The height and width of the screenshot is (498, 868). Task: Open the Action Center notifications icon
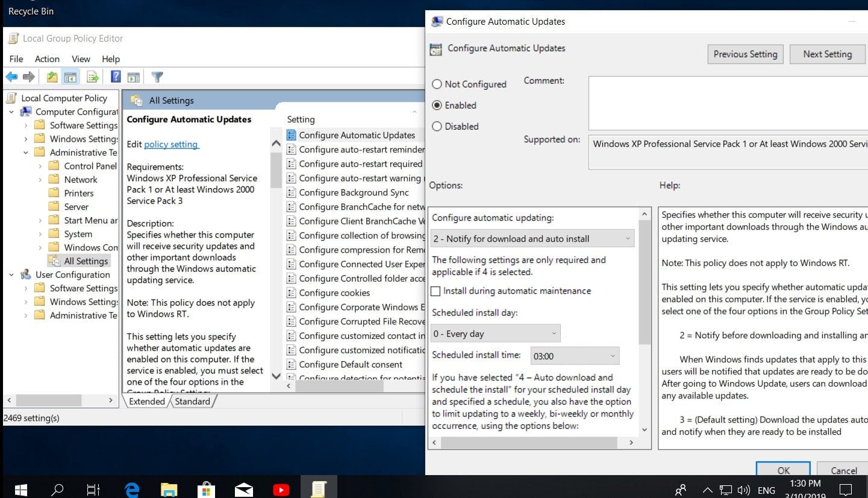(x=846, y=489)
